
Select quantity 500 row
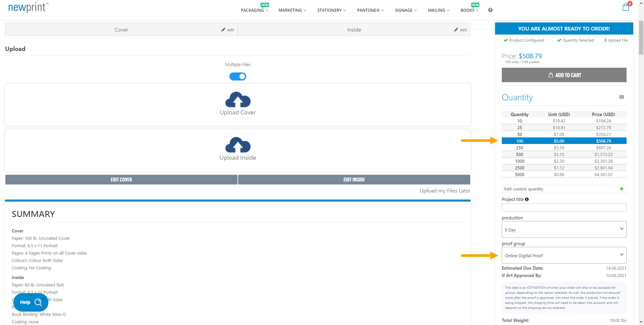pos(564,154)
